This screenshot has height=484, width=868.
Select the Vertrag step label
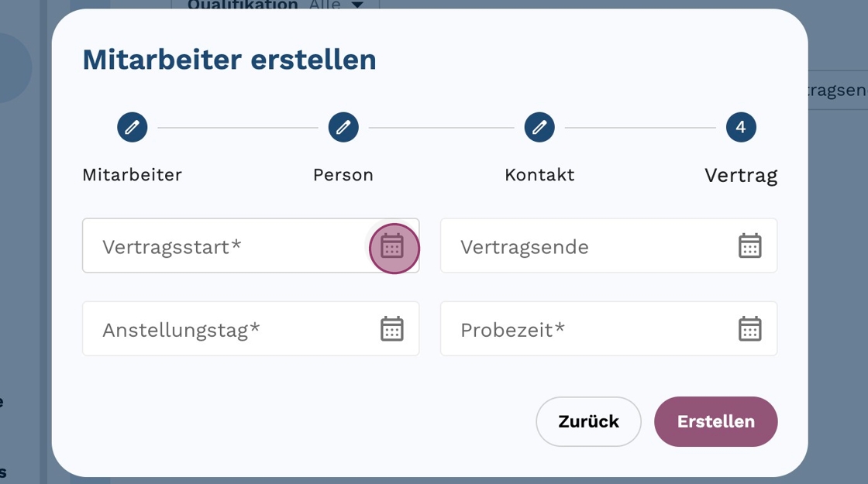pyautogui.click(x=741, y=176)
